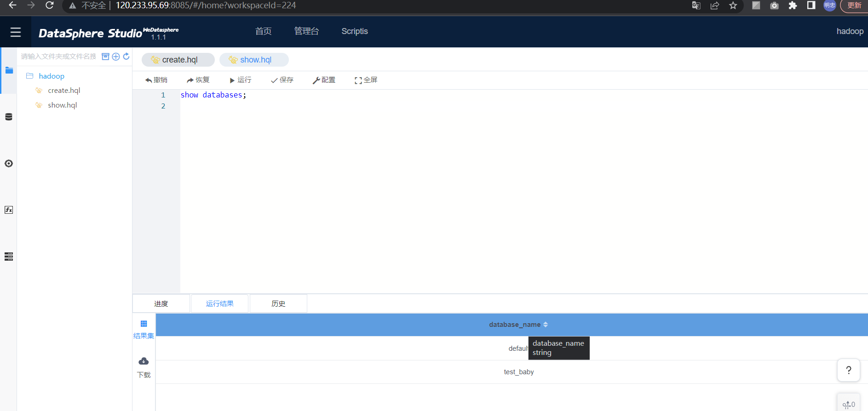868x411 pixels.
Task: Open the workspace file folder sidebar icon
Action: tap(9, 70)
